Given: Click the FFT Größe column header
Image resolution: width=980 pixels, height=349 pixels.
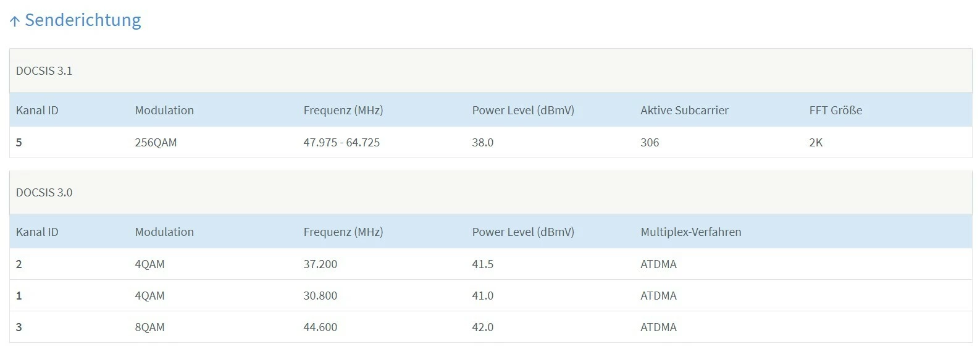Looking at the screenshot, I should 836,111.
